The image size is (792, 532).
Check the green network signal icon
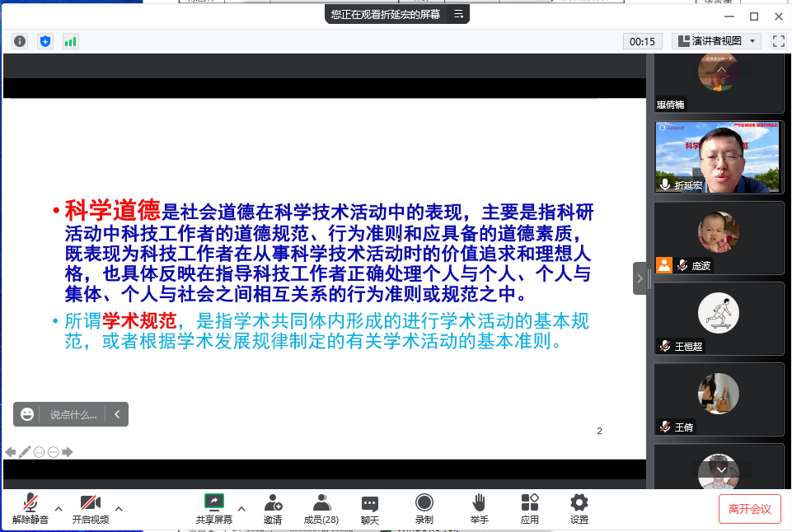(70, 41)
